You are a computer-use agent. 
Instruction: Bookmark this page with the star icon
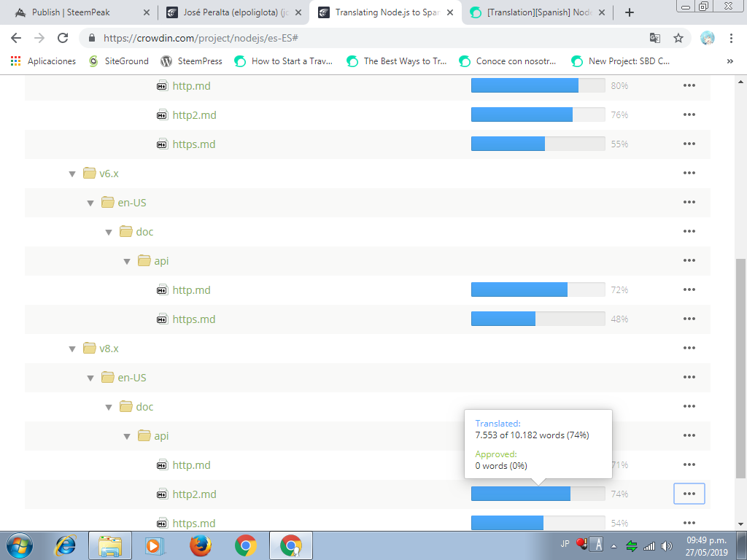(x=678, y=38)
